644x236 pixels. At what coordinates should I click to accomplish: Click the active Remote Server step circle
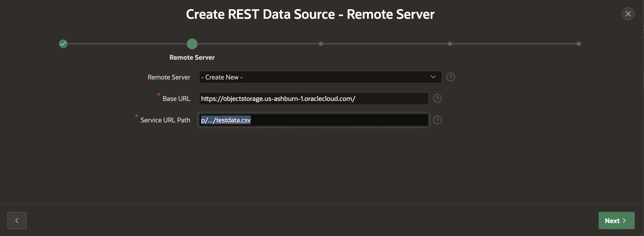point(192,44)
